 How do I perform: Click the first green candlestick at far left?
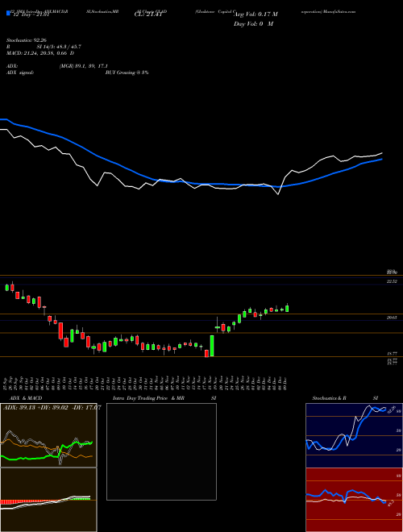pos(6,288)
